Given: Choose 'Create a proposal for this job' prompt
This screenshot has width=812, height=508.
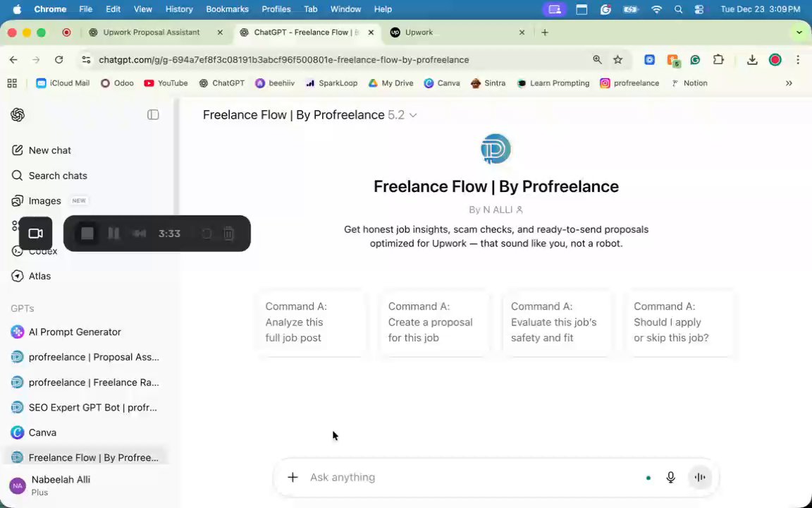Looking at the screenshot, I should point(434,322).
